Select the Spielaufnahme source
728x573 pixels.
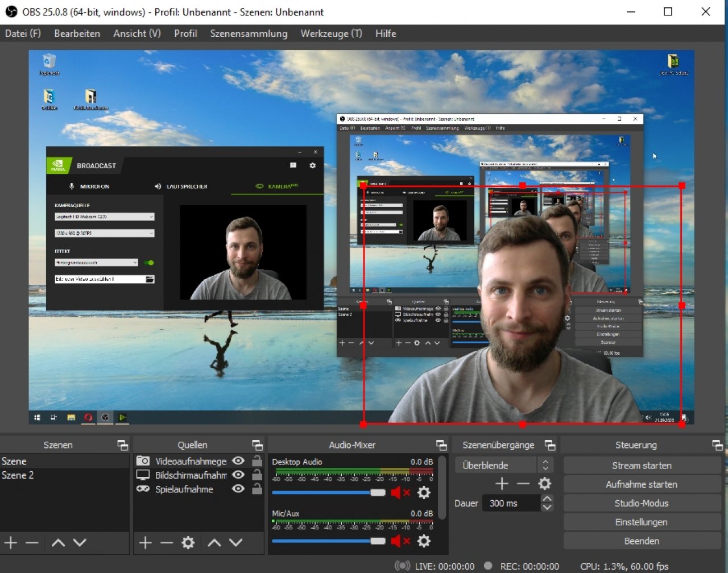(184, 489)
